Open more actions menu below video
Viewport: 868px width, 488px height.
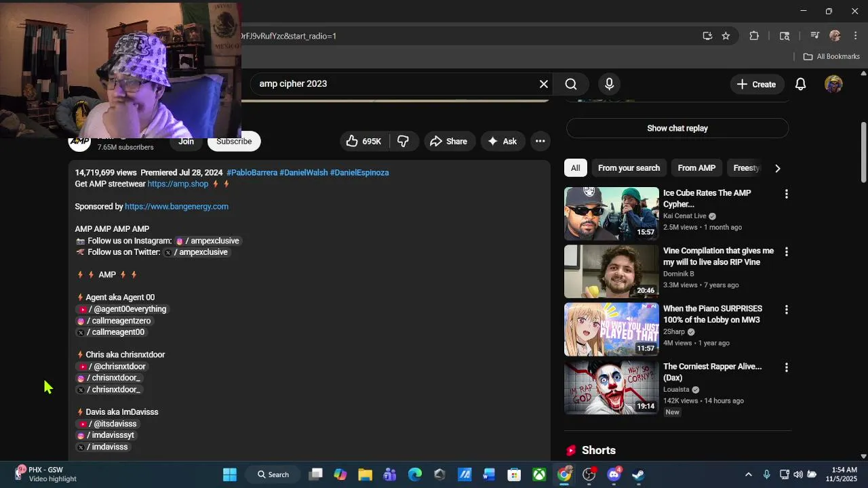coord(540,142)
